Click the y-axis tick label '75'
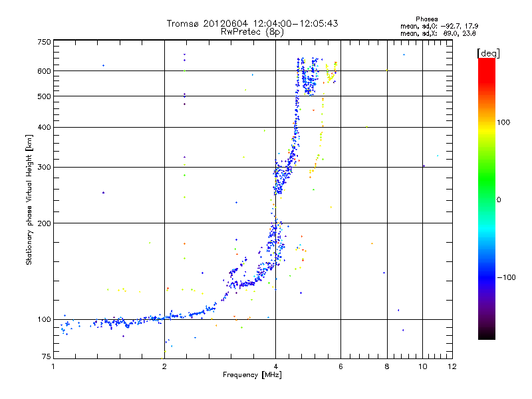The height and width of the screenshot is (399, 532). 47,356
